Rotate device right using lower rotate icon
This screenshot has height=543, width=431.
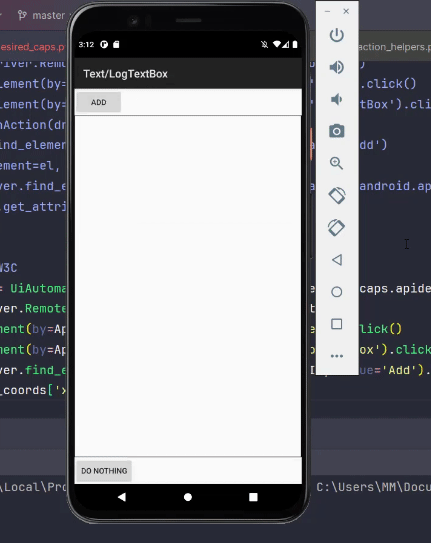pyautogui.click(x=336, y=228)
